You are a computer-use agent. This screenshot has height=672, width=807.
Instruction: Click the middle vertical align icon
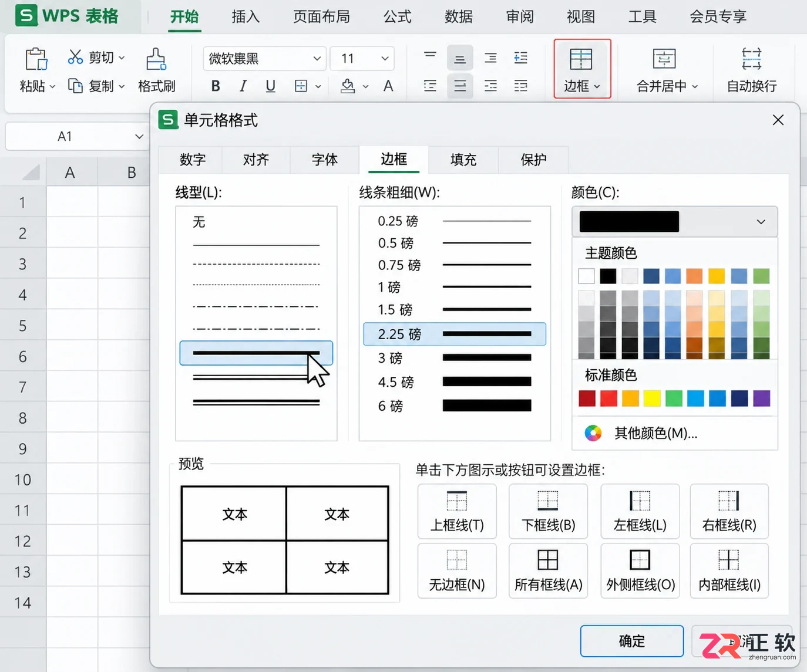click(460, 58)
